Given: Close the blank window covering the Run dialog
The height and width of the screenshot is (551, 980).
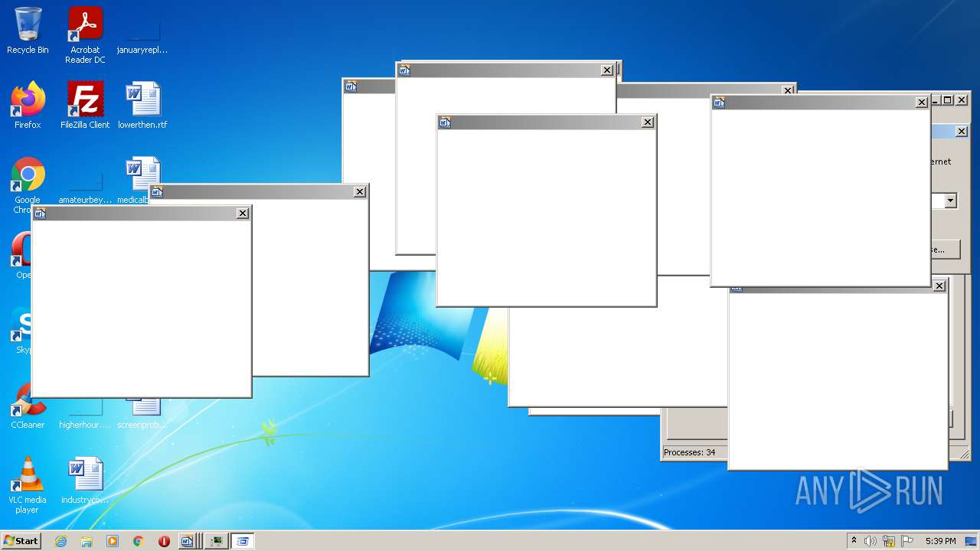Looking at the screenshot, I should point(921,103).
